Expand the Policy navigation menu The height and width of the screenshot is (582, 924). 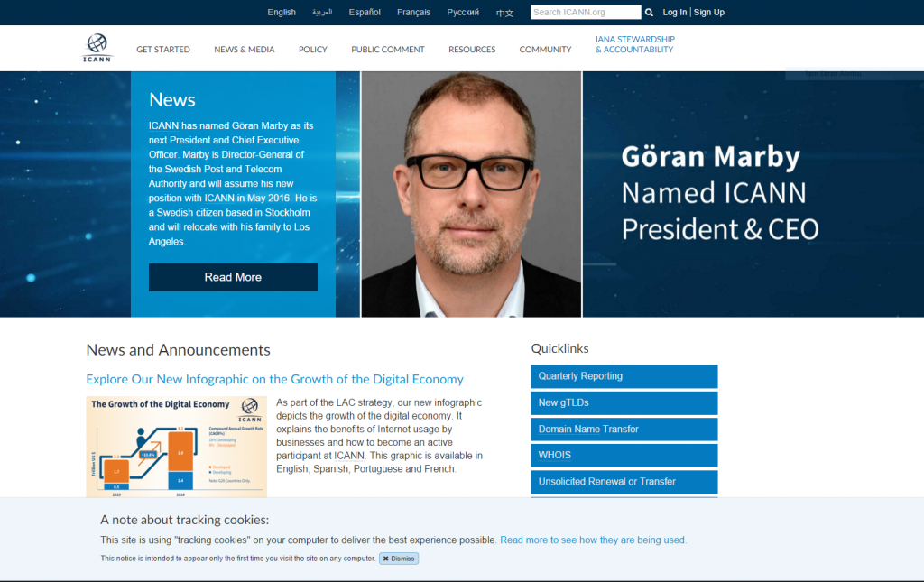click(313, 50)
